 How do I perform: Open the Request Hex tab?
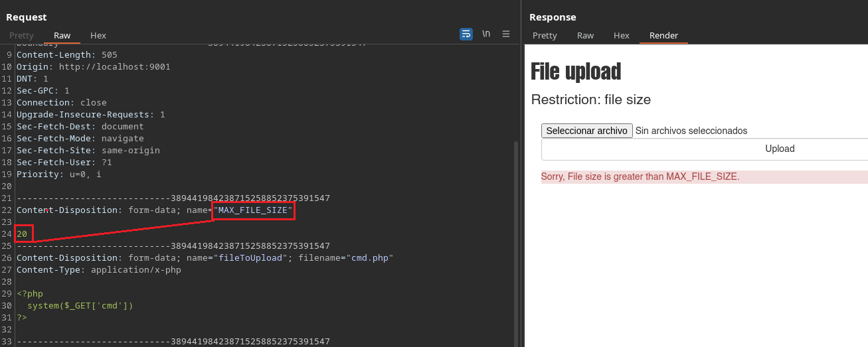click(x=98, y=35)
